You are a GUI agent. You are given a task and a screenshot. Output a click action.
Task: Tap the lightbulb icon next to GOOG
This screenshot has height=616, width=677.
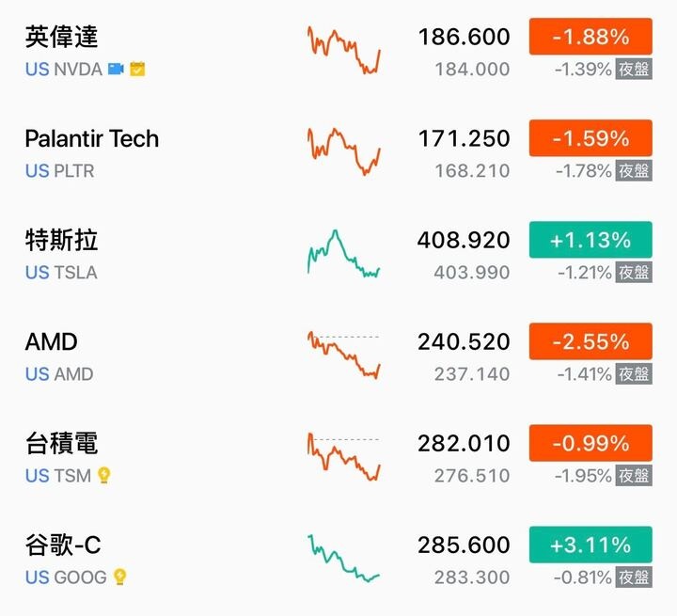119,577
